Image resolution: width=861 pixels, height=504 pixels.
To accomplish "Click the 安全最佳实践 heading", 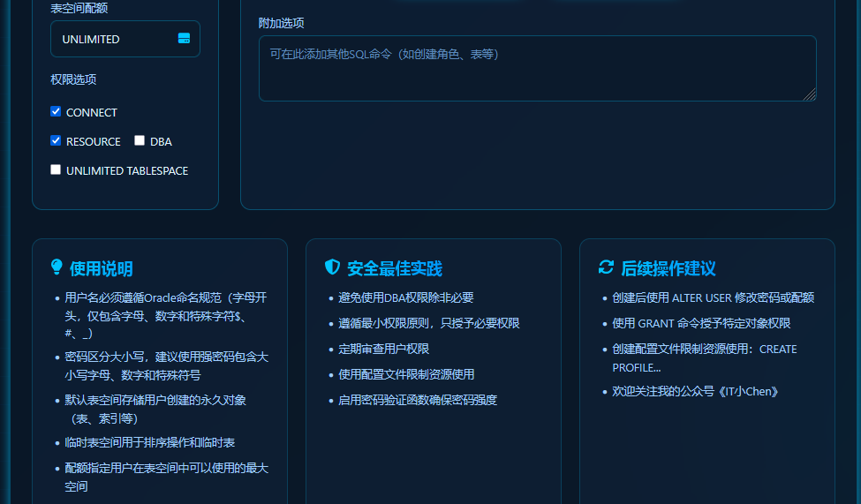I will pos(394,269).
